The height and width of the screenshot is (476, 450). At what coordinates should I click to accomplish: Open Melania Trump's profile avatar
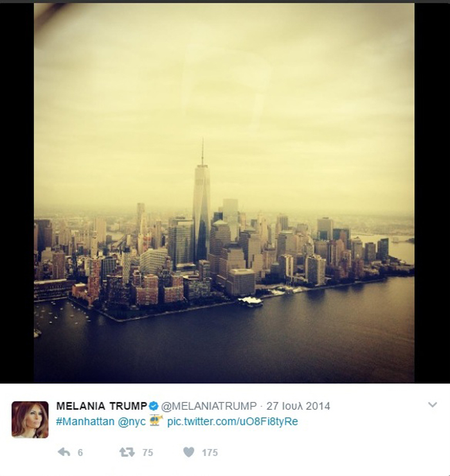pyautogui.click(x=30, y=419)
